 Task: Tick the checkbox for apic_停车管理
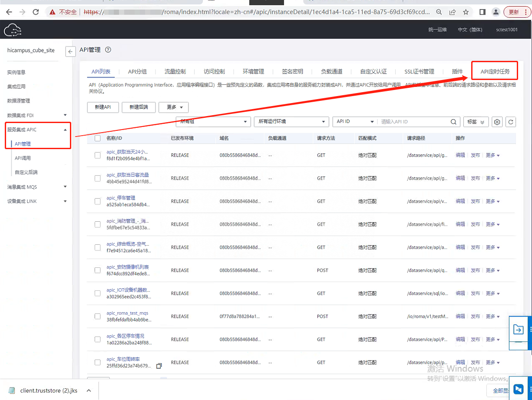point(98,201)
